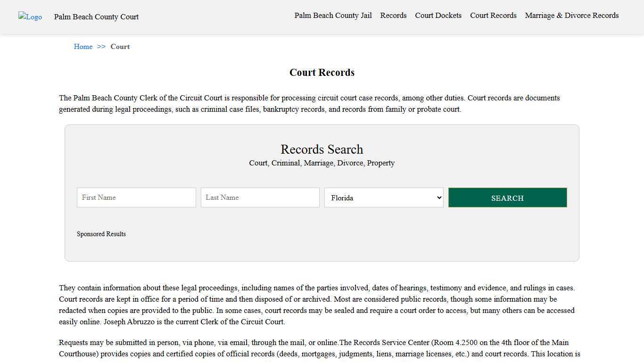
Task: Focus the Last Name input field
Action: coord(260,197)
